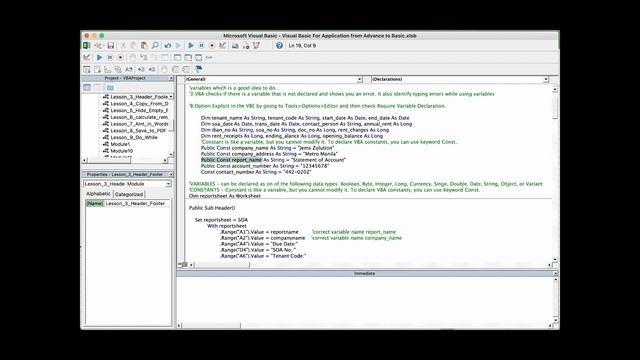
Task: Click View Object icon in Project panel
Action: pyautogui.click(x=98, y=87)
